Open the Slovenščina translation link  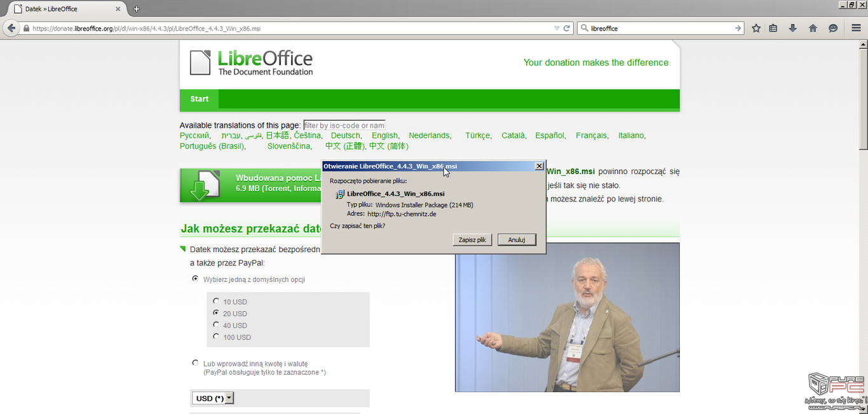(x=289, y=146)
